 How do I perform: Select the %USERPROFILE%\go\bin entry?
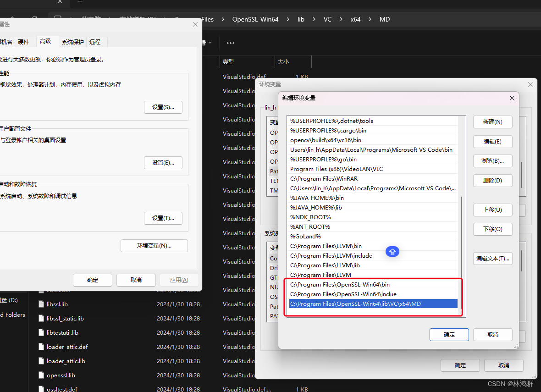[373, 160]
